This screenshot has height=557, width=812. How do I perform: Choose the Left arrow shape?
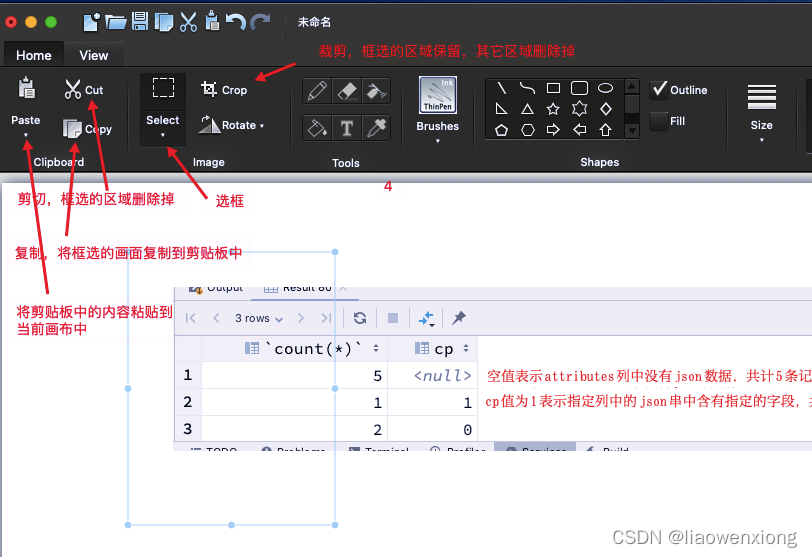click(x=579, y=129)
